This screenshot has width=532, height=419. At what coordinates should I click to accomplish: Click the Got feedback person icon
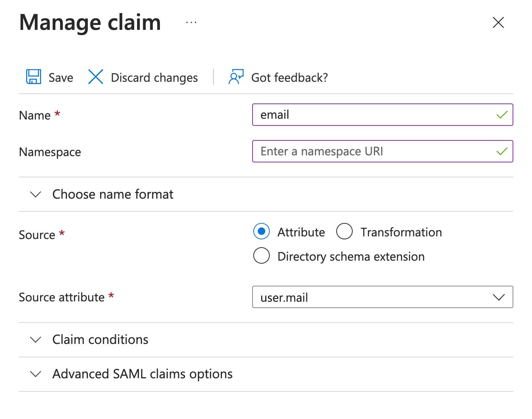click(236, 77)
